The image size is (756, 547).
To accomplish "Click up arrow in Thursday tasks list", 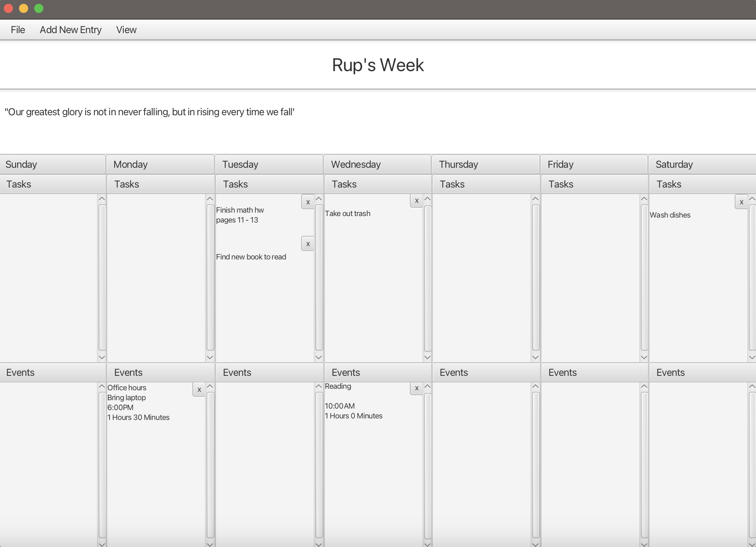I will pyautogui.click(x=535, y=199).
